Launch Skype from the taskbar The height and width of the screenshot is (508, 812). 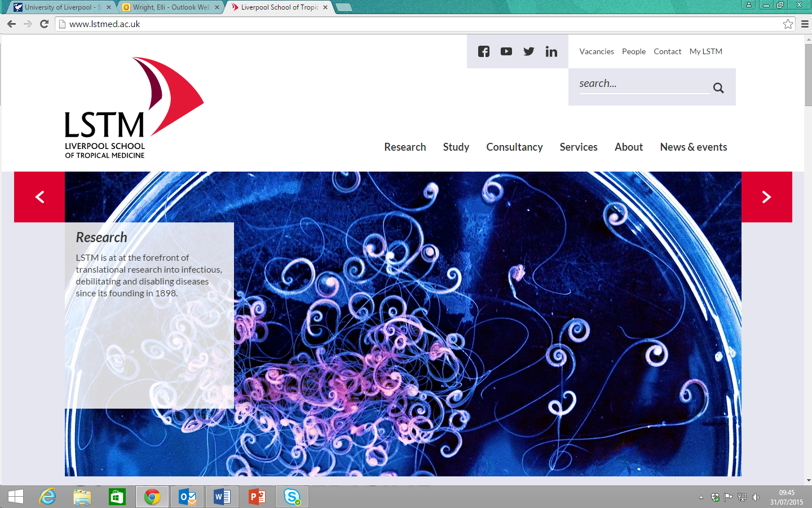click(x=292, y=497)
